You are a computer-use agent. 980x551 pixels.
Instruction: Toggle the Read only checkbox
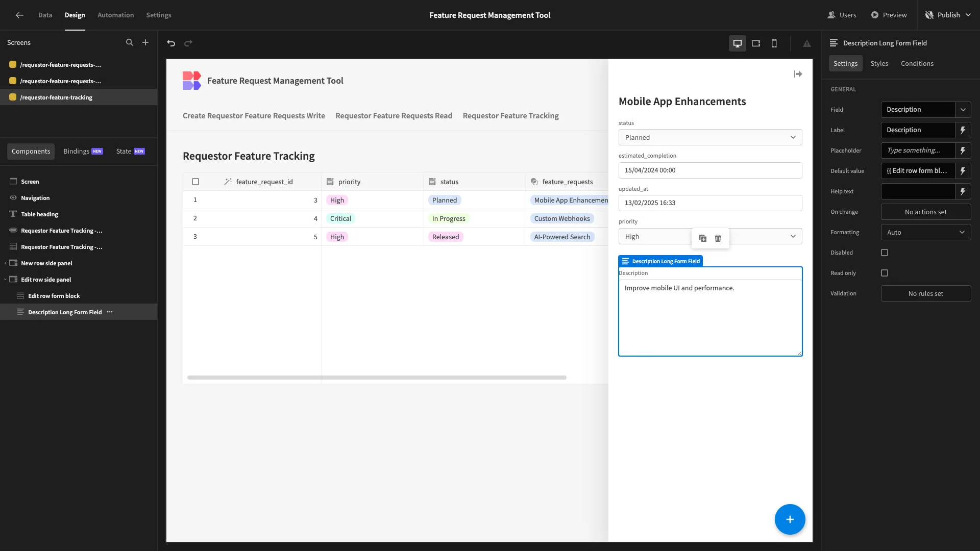point(885,273)
